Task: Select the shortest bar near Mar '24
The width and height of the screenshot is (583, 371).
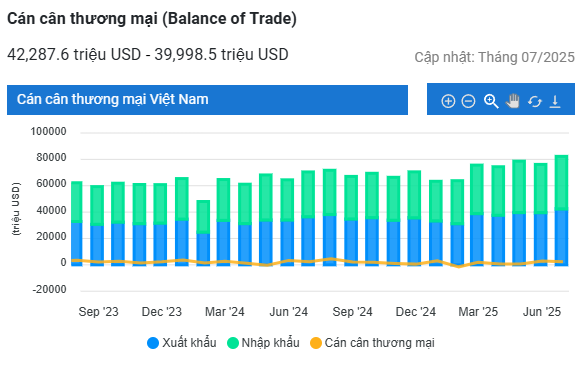Action: (x=203, y=233)
